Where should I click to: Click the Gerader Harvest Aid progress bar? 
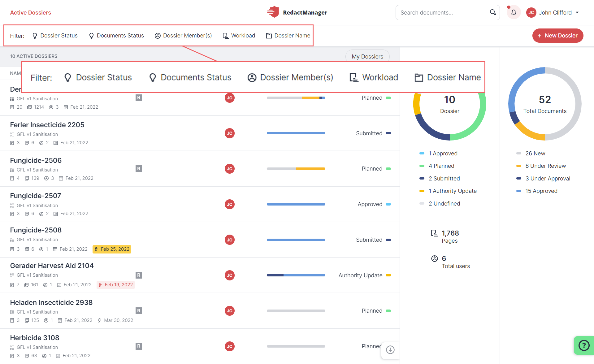pos(296,275)
